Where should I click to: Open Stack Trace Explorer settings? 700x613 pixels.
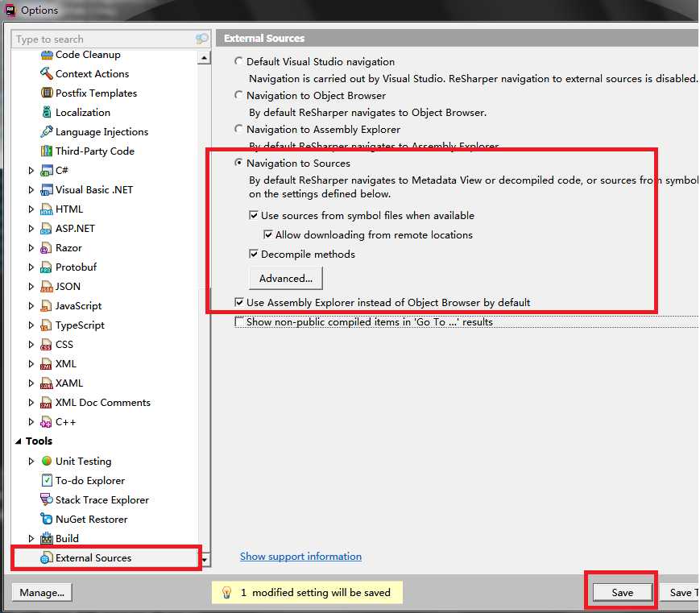click(102, 499)
